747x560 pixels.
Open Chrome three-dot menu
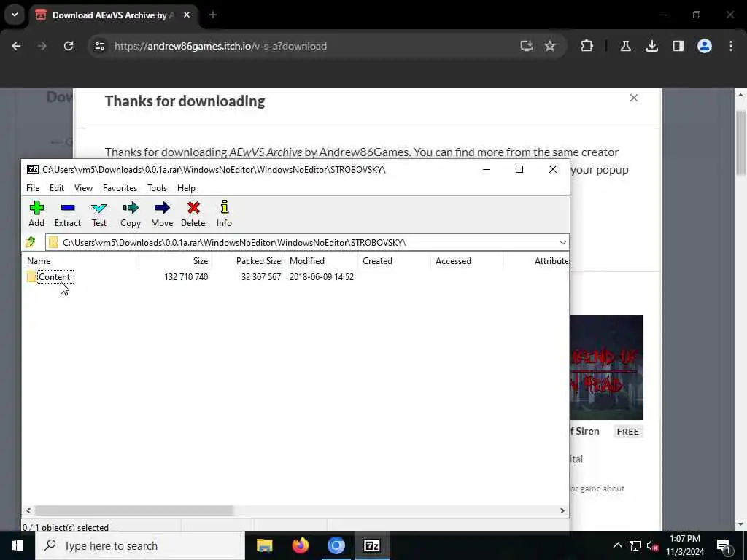point(731,46)
